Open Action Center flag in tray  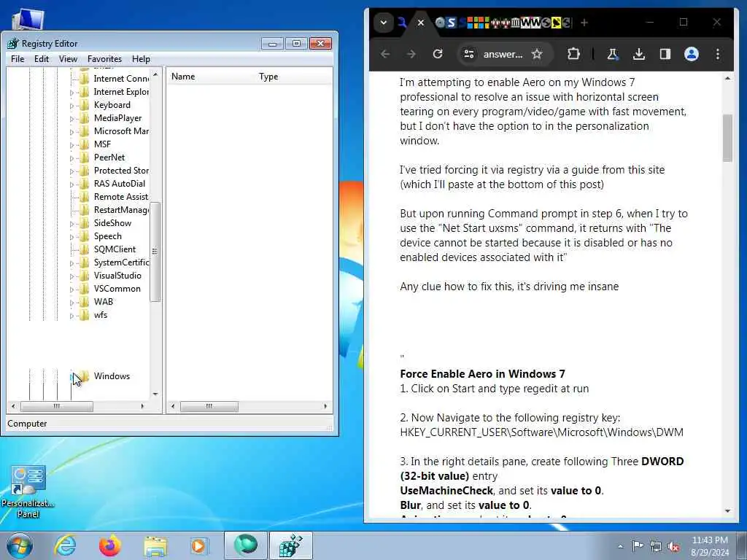click(x=638, y=546)
